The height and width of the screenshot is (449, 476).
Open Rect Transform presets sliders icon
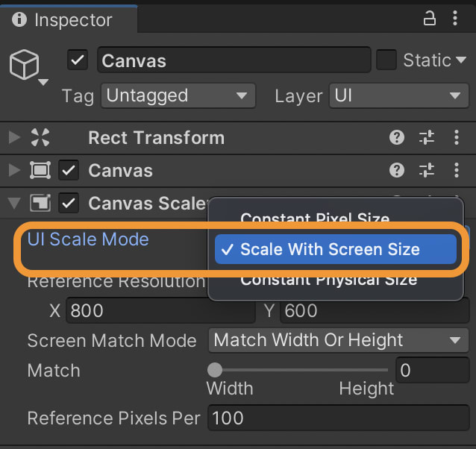[427, 138]
